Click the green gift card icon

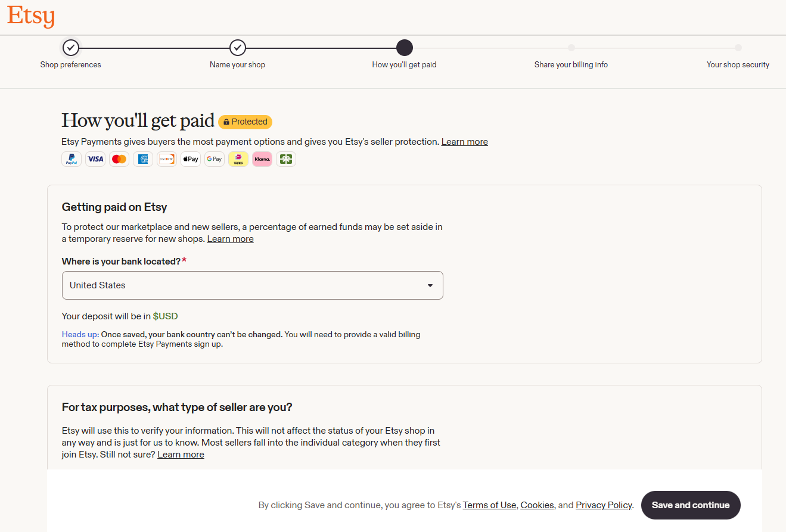click(x=286, y=159)
